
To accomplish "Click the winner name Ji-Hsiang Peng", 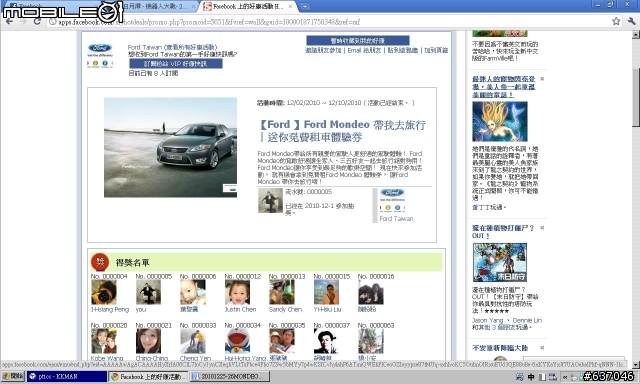I will coord(110,309).
